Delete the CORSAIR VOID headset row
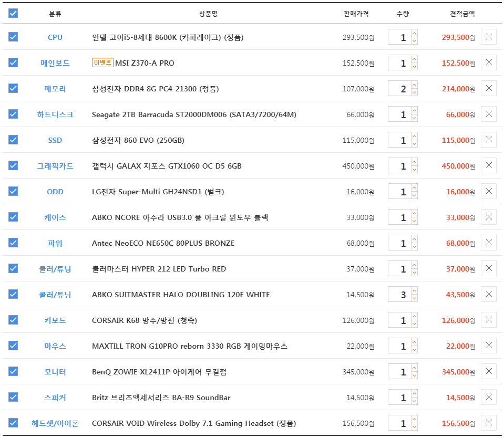The width and height of the screenshot is (504, 439). click(489, 423)
